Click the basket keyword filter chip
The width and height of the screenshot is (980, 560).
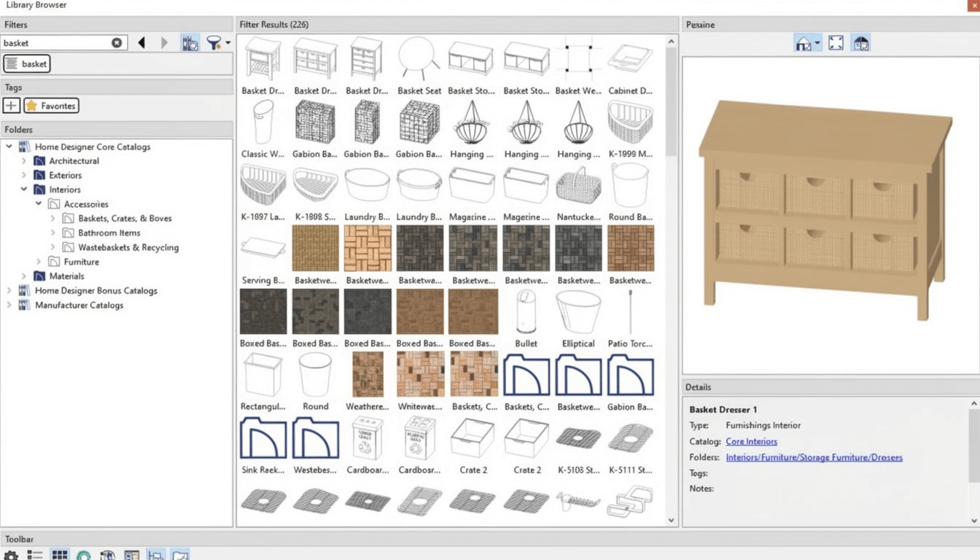click(x=26, y=64)
